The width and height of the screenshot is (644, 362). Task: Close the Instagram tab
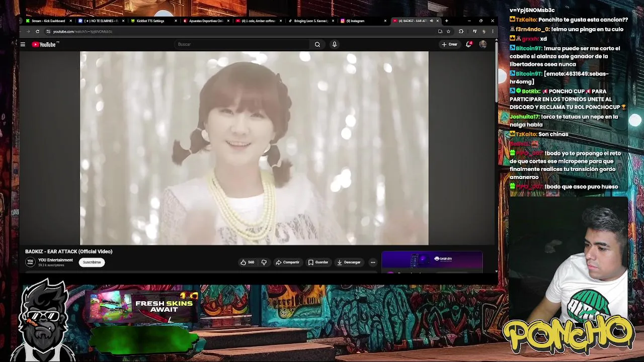tap(385, 21)
